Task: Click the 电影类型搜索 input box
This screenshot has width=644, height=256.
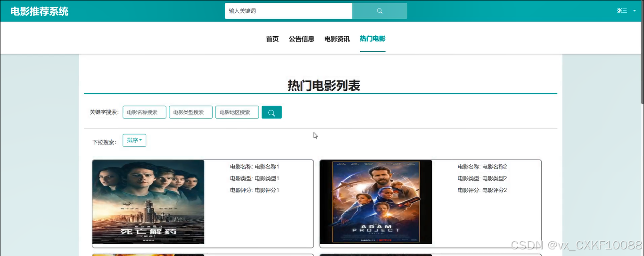Action: [191, 112]
